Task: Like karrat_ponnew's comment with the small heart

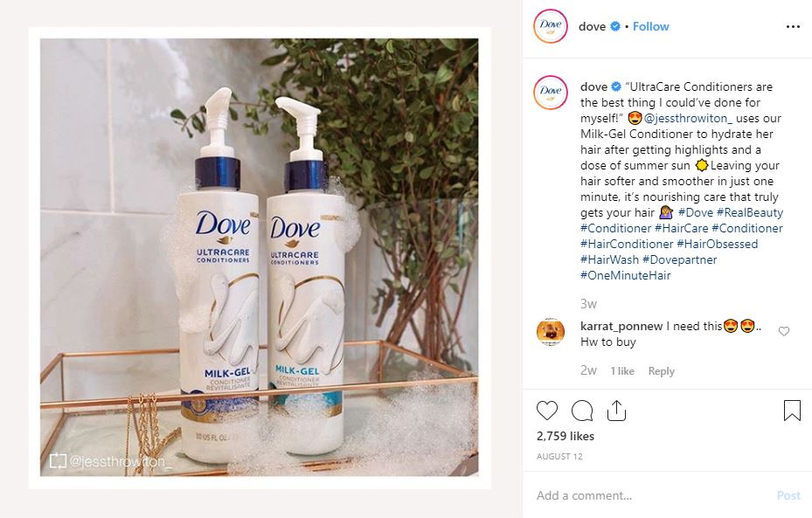Action: [x=784, y=331]
